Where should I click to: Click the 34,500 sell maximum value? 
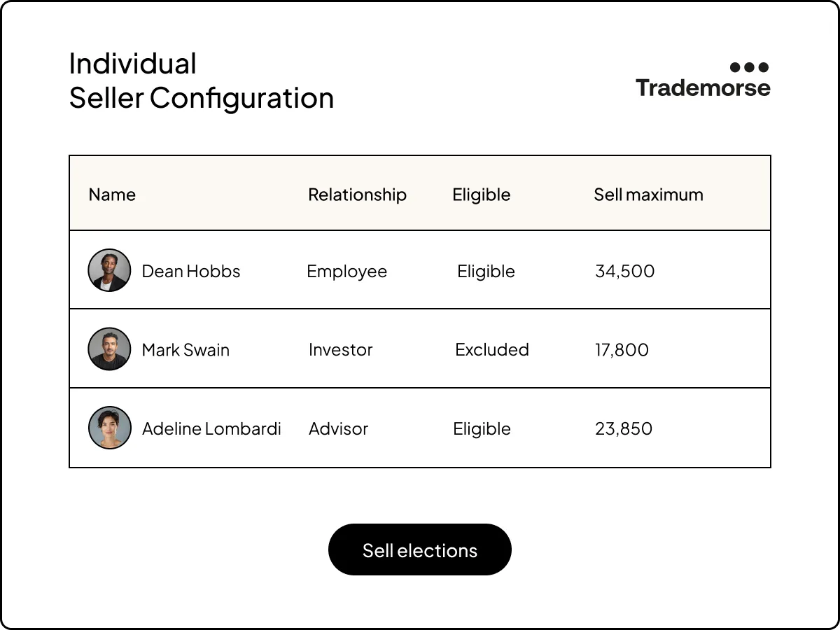624,272
